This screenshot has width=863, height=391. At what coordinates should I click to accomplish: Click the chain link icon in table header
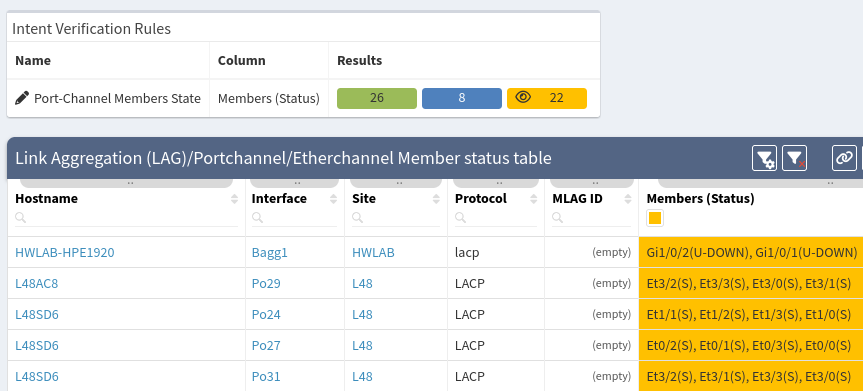tap(844, 159)
